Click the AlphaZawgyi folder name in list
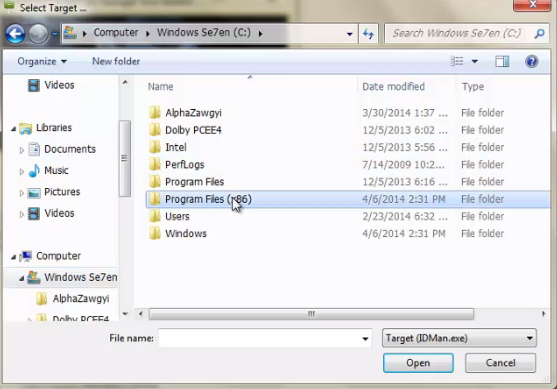This screenshot has height=389, width=557. coord(193,113)
